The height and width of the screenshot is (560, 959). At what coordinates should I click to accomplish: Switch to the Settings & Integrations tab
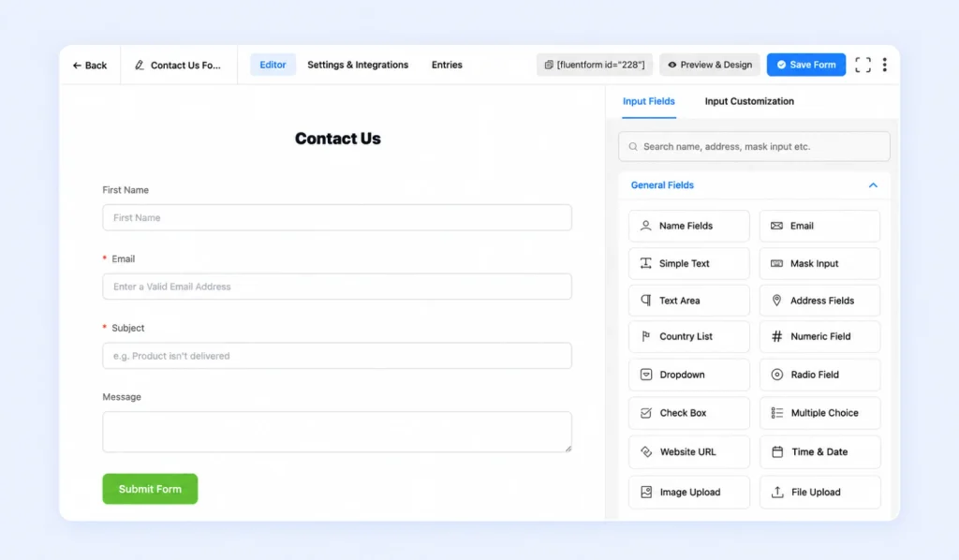click(x=358, y=65)
